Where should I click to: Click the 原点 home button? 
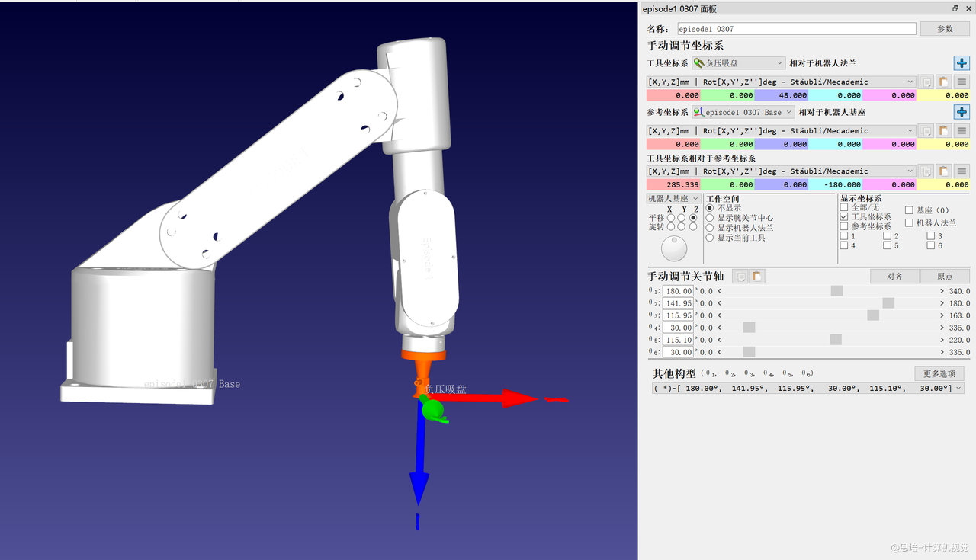pos(945,277)
